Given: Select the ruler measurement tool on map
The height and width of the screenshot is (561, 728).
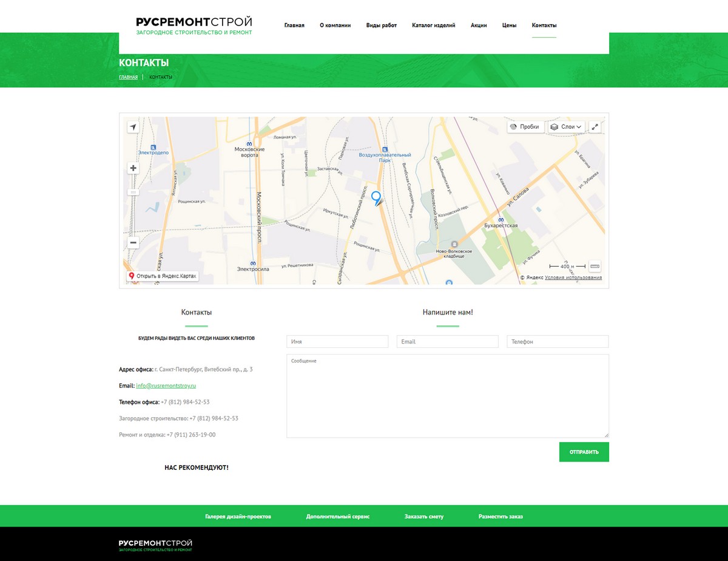Looking at the screenshot, I should click(595, 266).
